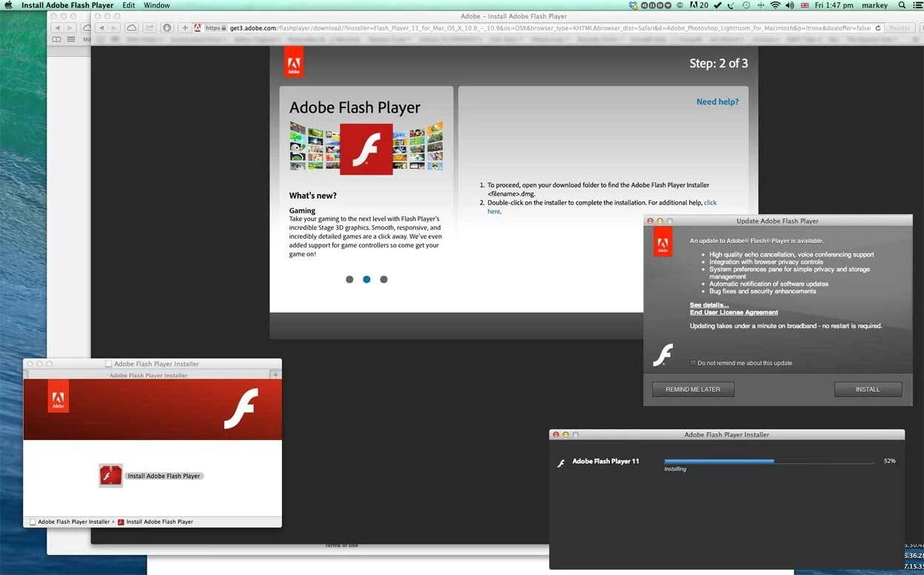924x575 pixels.
Task: Click white Flash 'f' logo in installer banner
Action: click(241, 408)
